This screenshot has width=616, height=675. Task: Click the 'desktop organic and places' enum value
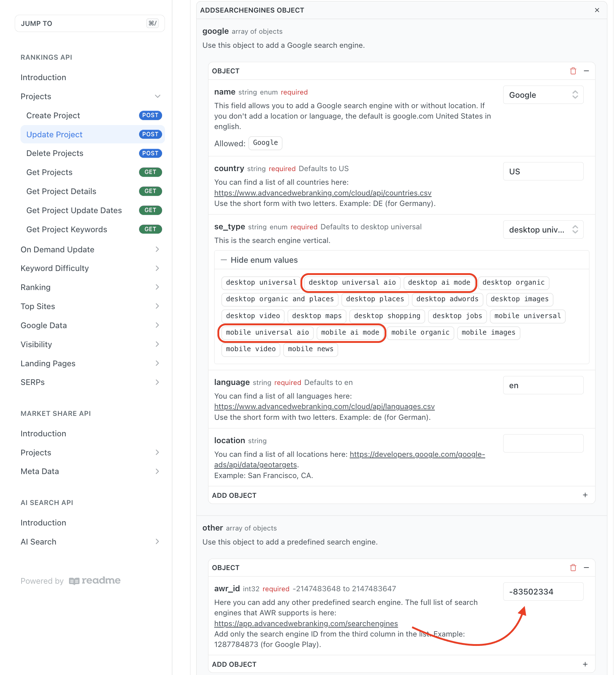pyautogui.click(x=280, y=299)
